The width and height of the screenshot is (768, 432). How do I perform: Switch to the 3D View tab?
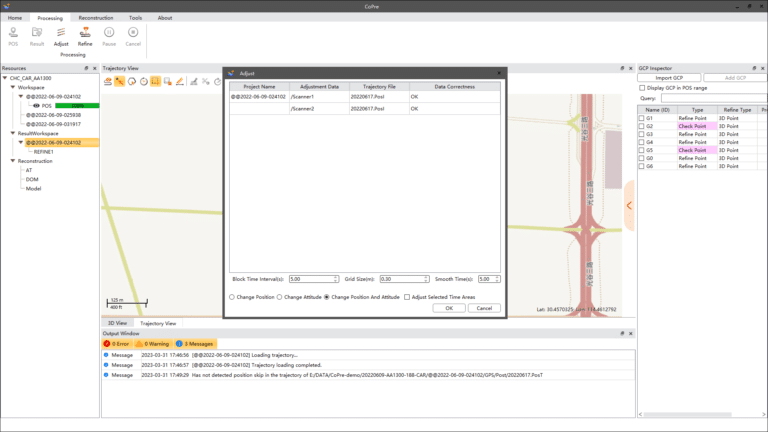click(x=116, y=323)
